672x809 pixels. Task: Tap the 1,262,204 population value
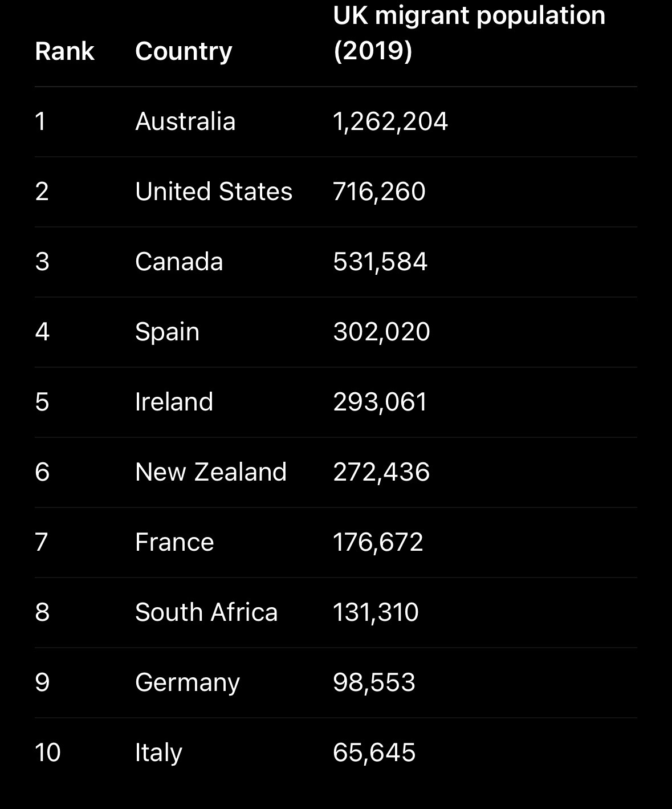pos(390,121)
